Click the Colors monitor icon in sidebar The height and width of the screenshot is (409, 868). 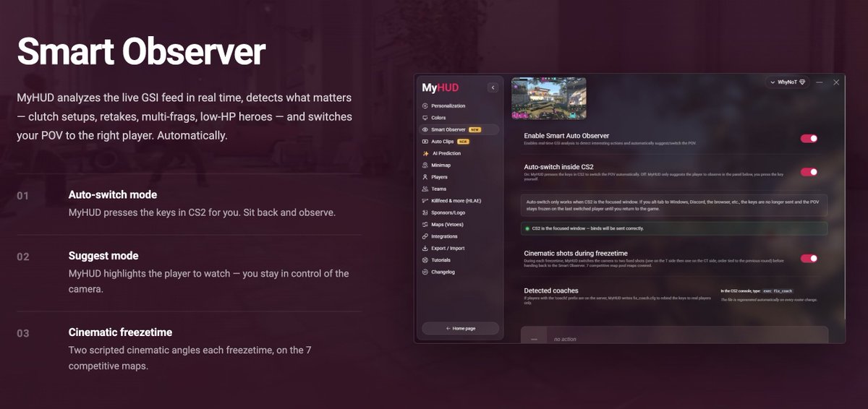[x=425, y=118]
